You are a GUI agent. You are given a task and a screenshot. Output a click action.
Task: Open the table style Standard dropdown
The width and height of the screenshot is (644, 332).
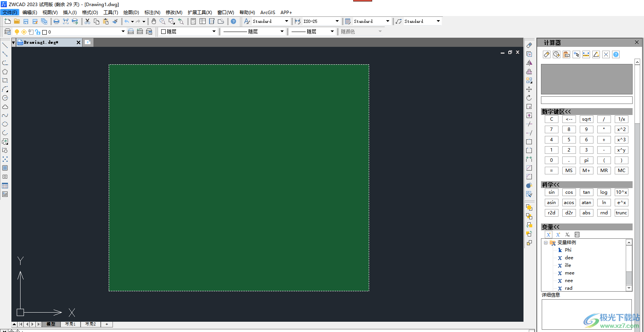(x=387, y=21)
